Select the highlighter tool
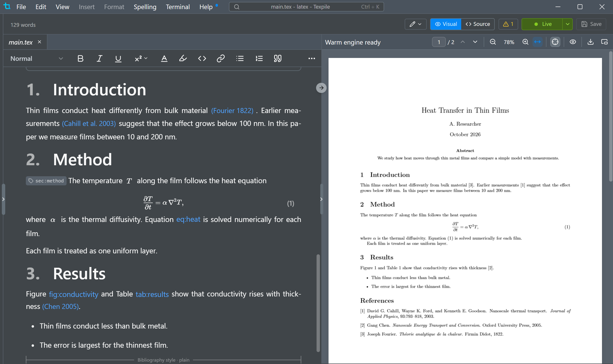The height and width of the screenshot is (364, 613). point(183,58)
